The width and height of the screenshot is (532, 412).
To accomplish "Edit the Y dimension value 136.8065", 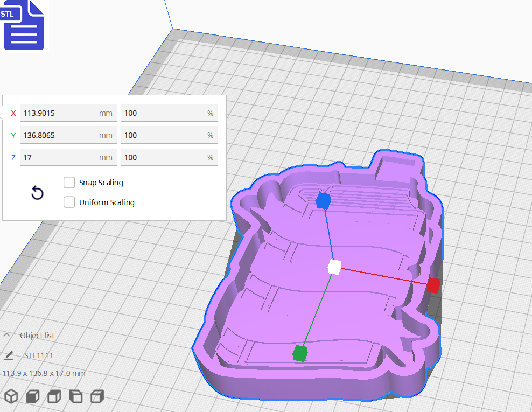I will tap(68, 135).
